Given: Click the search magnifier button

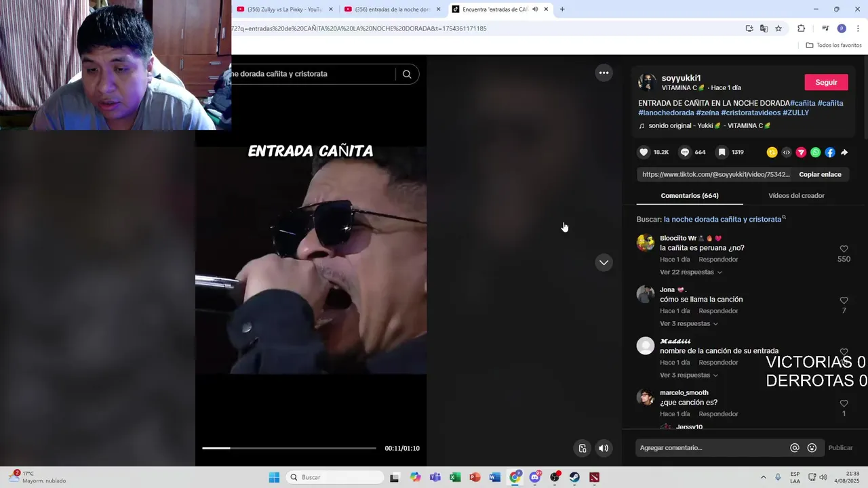Looking at the screenshot, I should (407, 74).
